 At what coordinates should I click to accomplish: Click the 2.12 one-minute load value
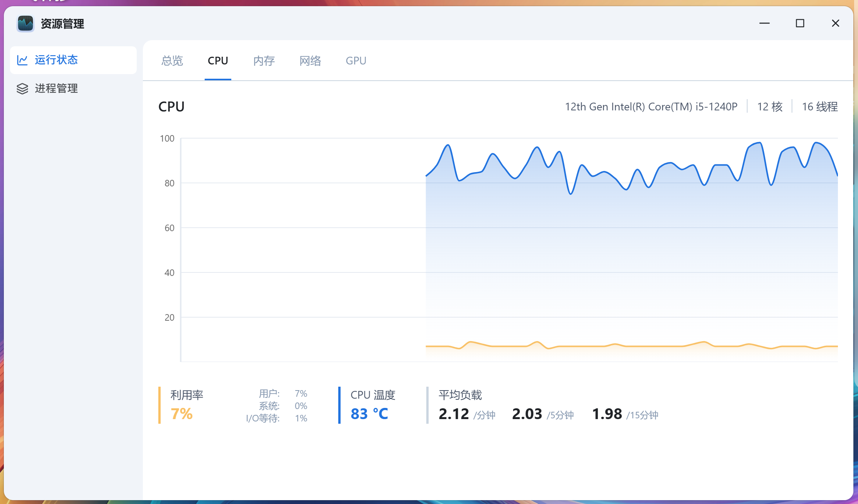[x=454, y=414]
